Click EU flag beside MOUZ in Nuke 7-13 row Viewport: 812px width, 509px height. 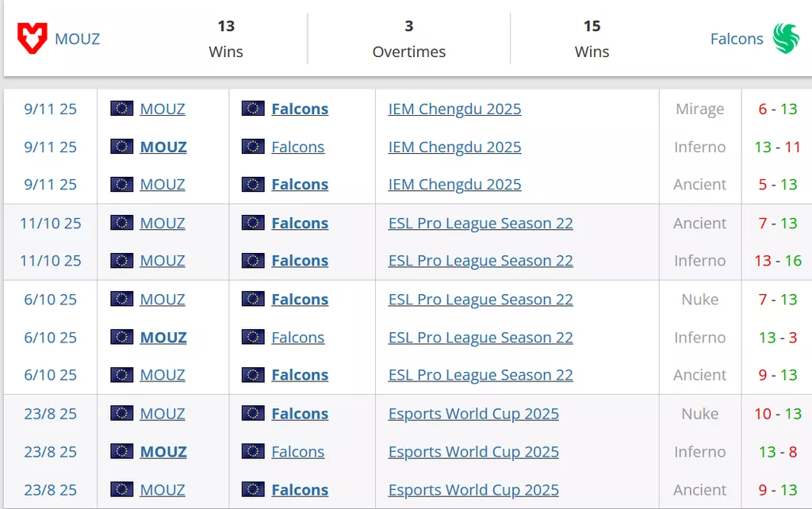point(121,299)
